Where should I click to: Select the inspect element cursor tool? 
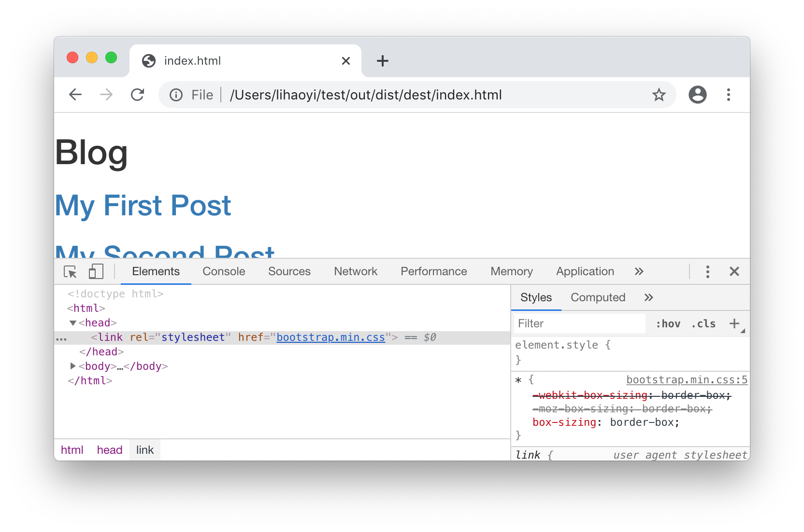pyautogui.click(x=70, y=272)
